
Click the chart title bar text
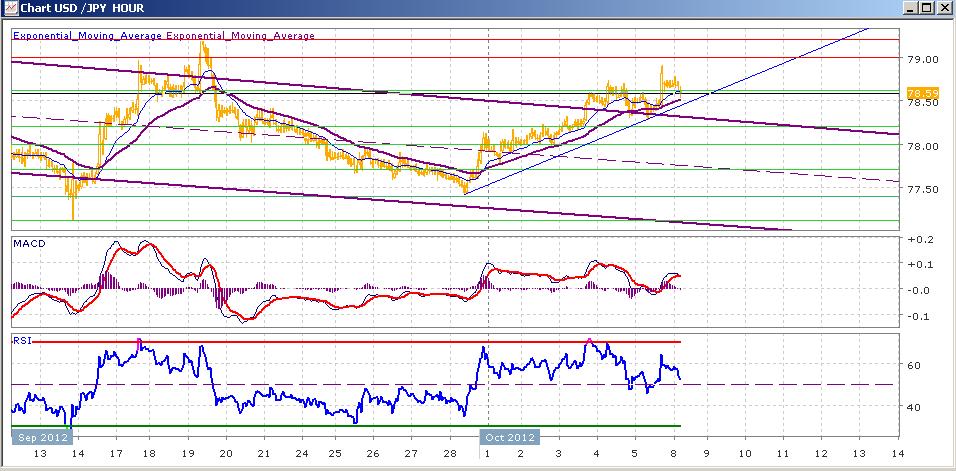coord(82,9)
